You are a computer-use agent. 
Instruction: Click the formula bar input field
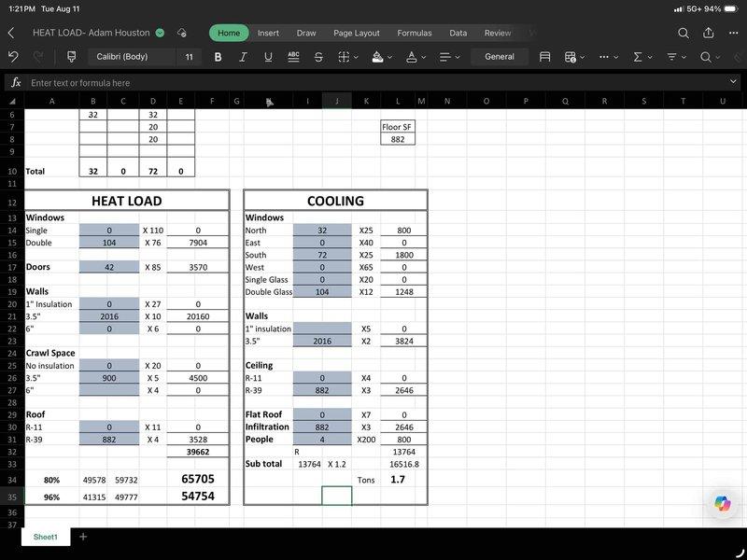pyautogui.click(x=376, y=83)
